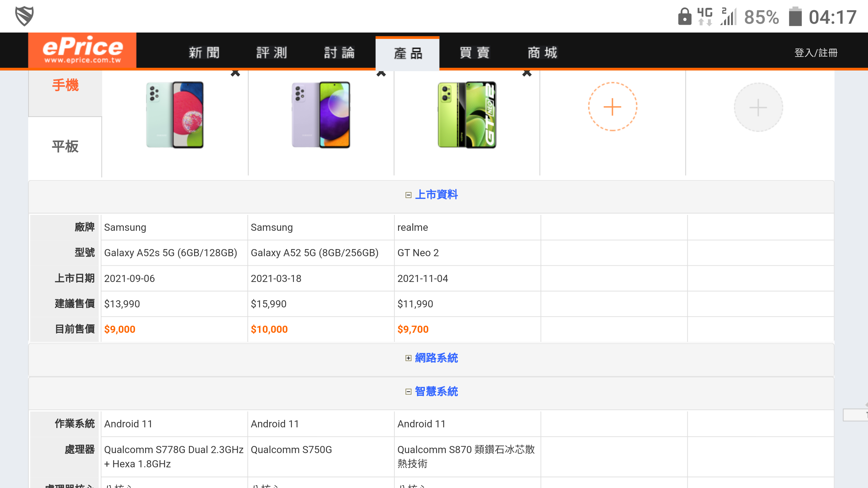Select Galaxy A52s 5G (6GB/128GB) model text

tap(171, 253)
